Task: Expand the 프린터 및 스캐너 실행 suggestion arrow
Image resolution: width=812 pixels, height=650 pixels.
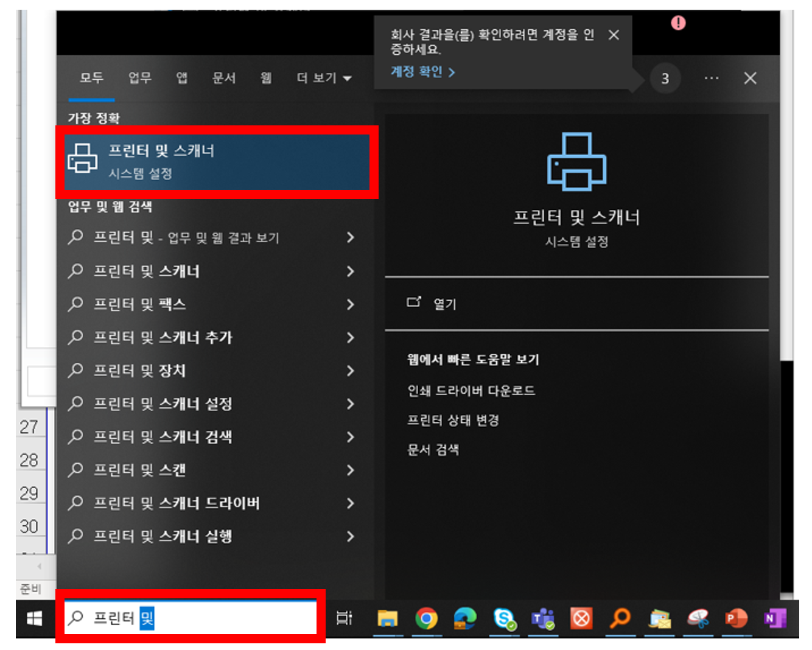Action: coord(351,536)
